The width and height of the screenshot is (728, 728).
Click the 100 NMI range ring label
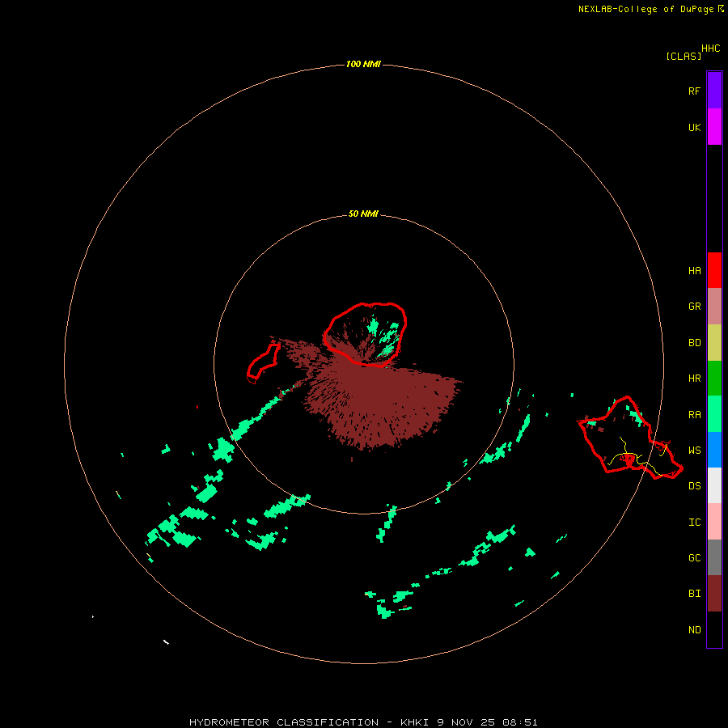[363, 64]
